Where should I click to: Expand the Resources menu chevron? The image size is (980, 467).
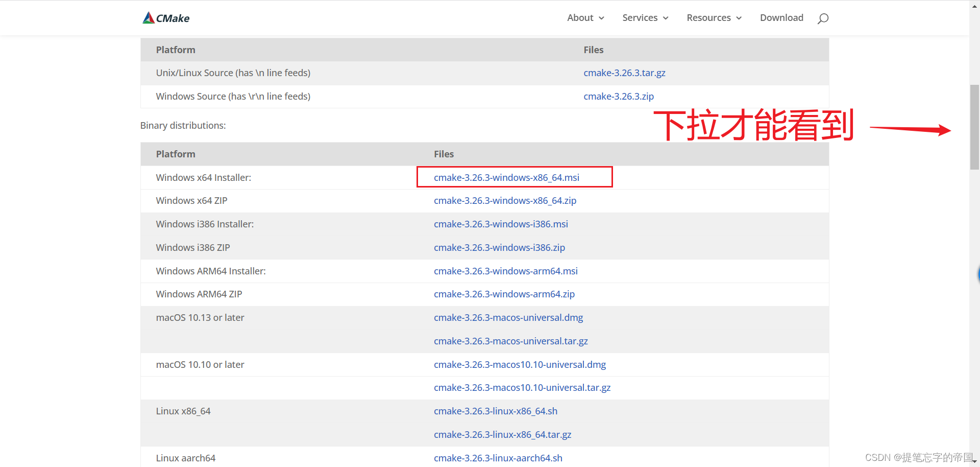pos(739,18)
